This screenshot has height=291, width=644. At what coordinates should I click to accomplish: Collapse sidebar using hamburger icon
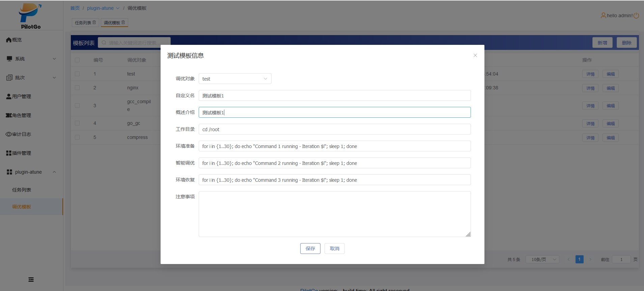[x=31, y=280]
